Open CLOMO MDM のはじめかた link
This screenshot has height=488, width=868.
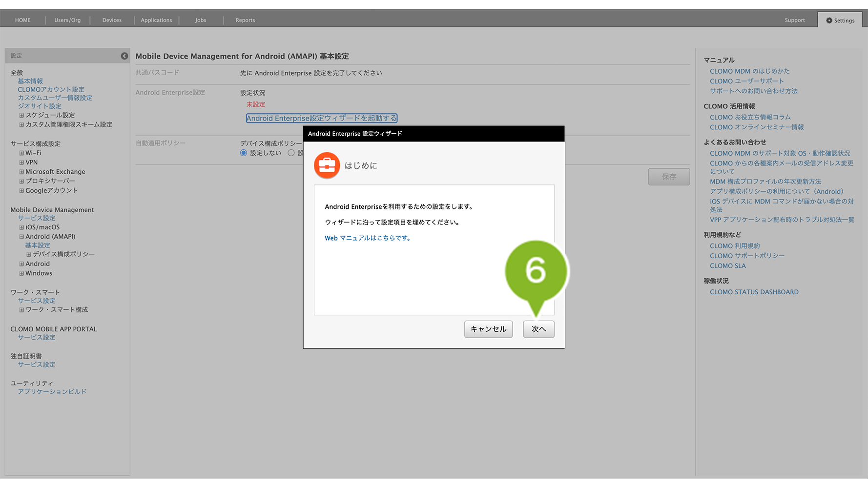click(x=750, y=71)
